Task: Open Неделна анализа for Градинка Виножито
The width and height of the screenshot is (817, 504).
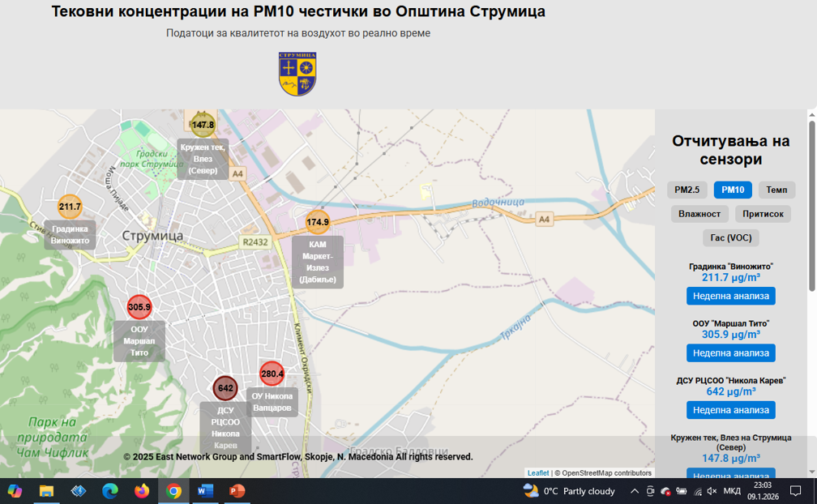Action: 730,296
